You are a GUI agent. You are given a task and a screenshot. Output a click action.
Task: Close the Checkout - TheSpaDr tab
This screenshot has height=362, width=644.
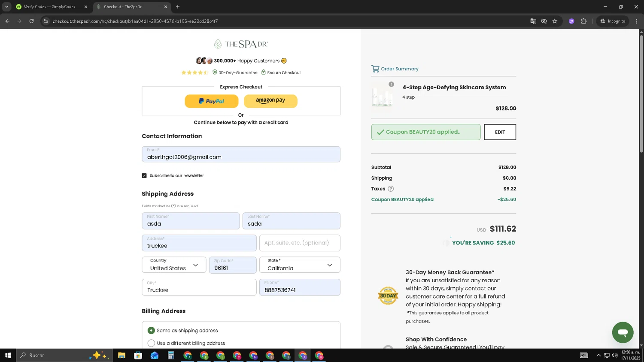pos(166,6)
